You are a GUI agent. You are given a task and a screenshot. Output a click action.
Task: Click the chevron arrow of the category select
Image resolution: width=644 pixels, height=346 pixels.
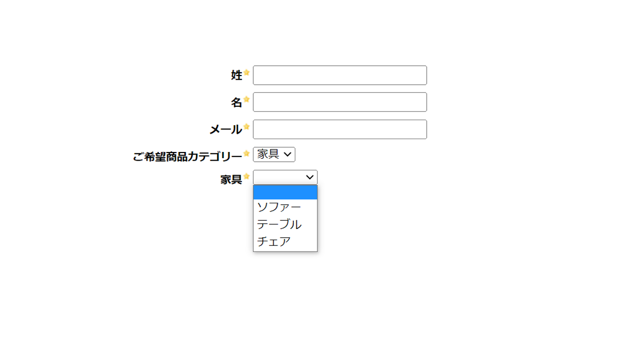288,154
